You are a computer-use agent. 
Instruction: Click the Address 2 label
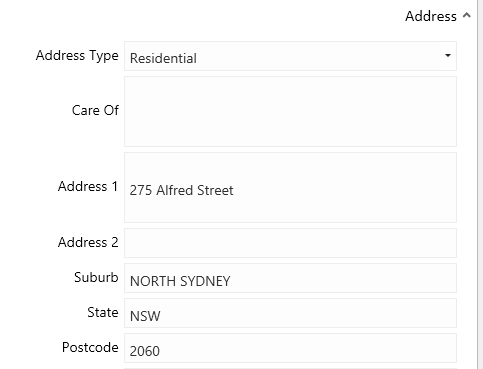pos(88,242)
